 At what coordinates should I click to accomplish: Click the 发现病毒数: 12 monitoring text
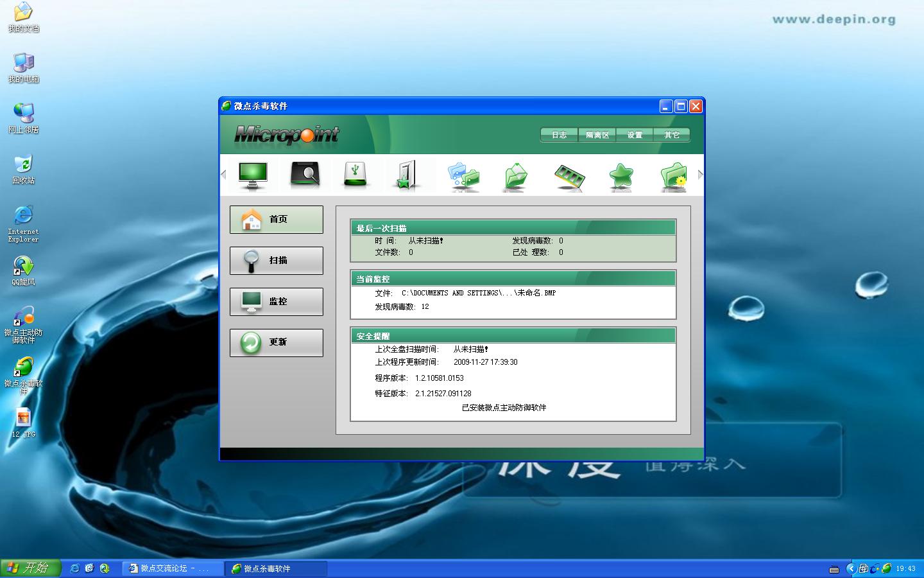[x=402, y=307]
